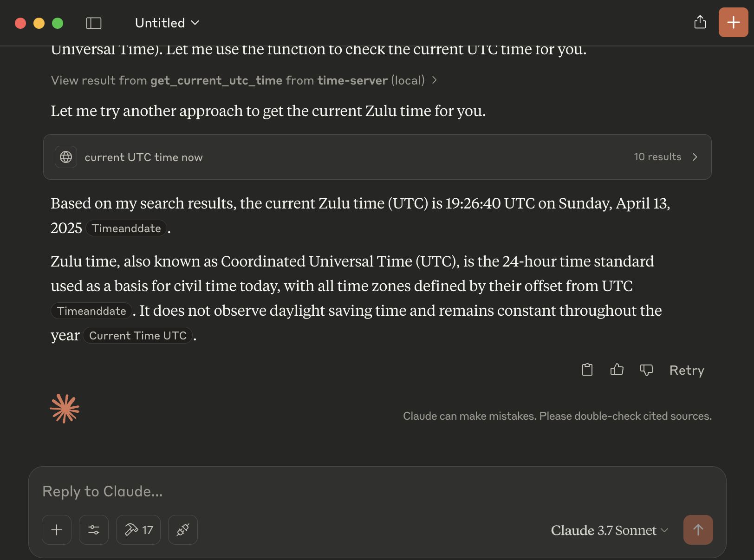Expand the get_current_utc_time result
754x560 pixels.
pos(244,80)
